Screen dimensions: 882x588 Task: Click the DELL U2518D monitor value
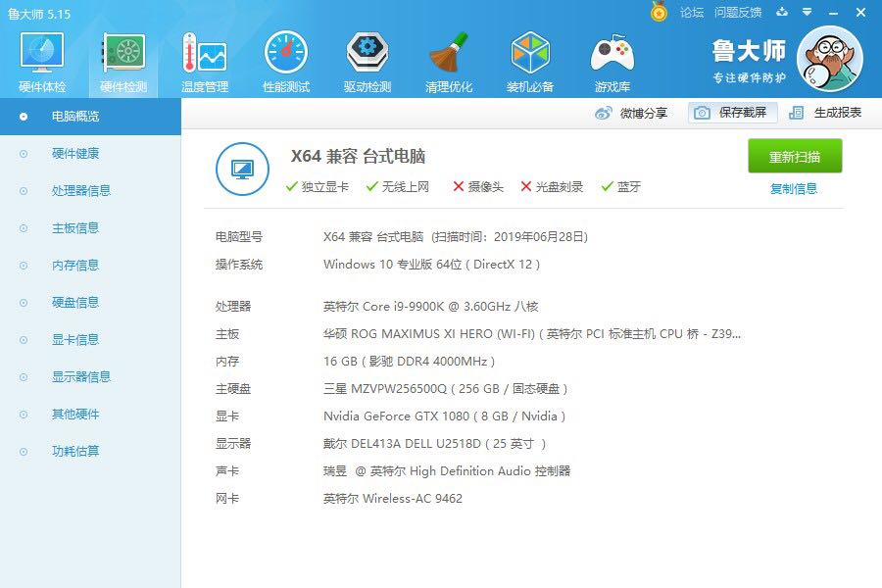[x=435, y=444]
